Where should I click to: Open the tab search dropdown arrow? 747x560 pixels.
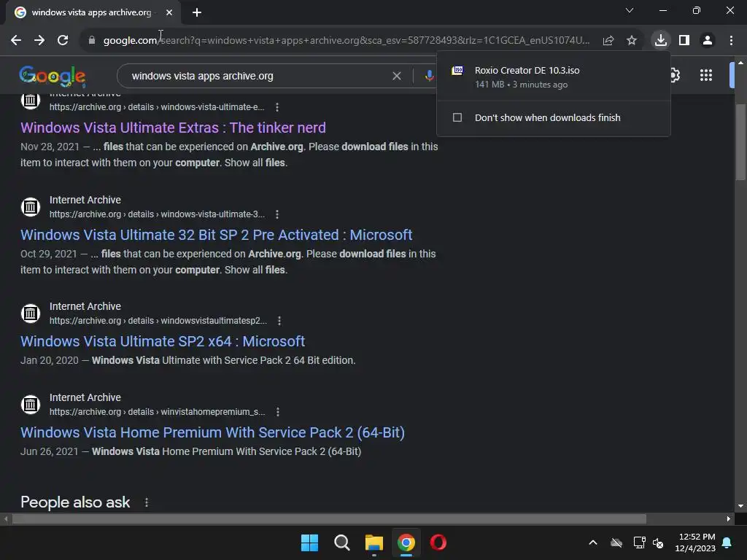(x=630, y=10)
